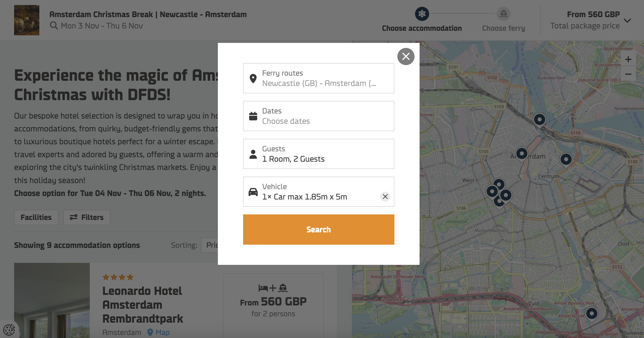
Task: Click the person icon in the Guests field
Action: coord(253,154)
